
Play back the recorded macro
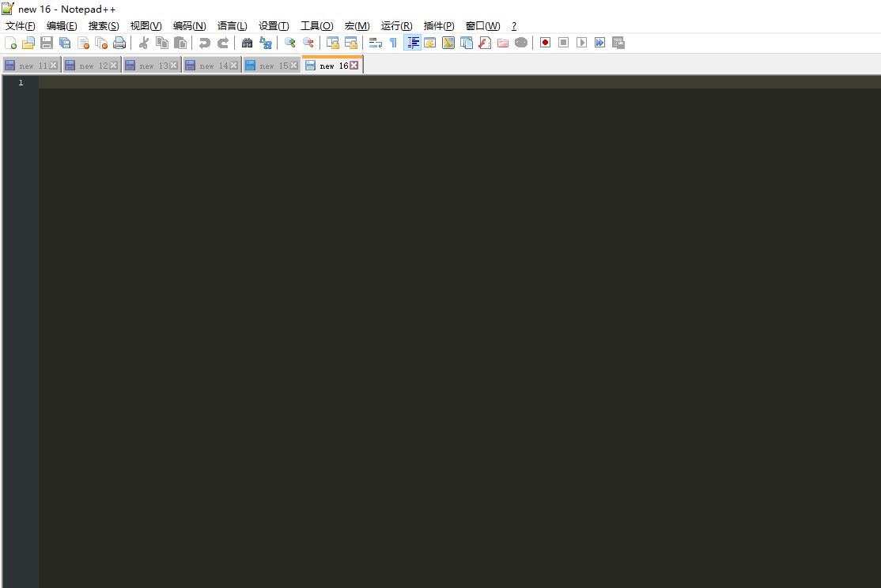click(x=581, y=43)
